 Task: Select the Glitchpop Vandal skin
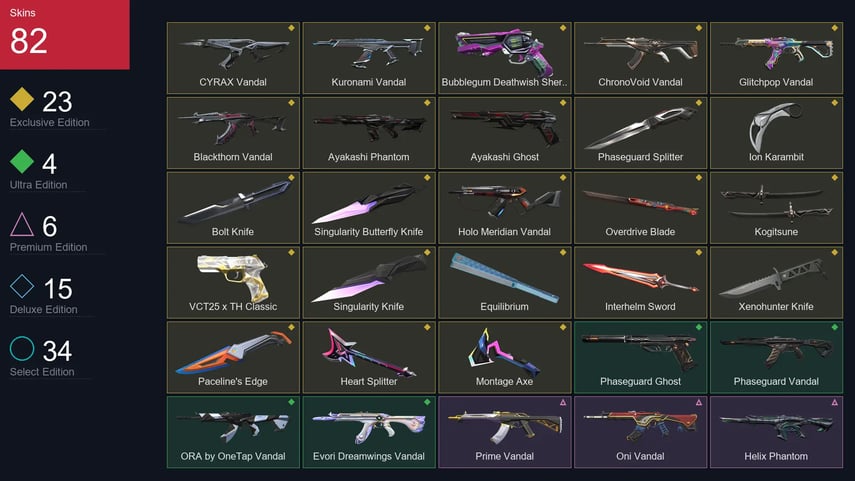click(x=776, y=58)
